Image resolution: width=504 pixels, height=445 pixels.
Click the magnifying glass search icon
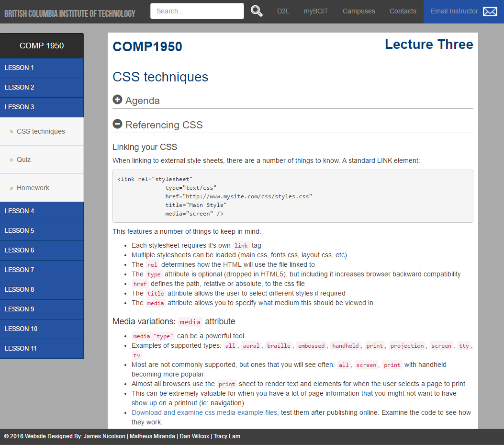click(x=257, y=11)
